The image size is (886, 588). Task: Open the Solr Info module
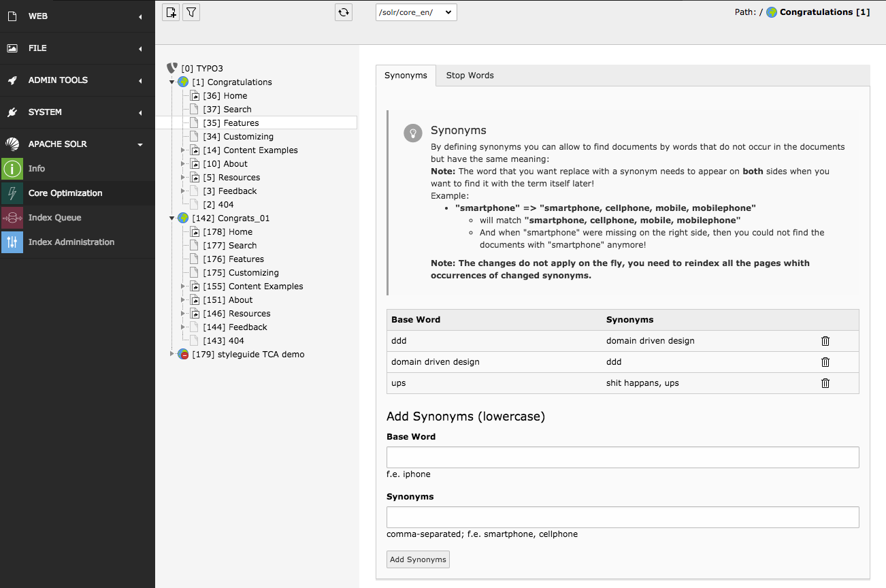pos(37,169)
